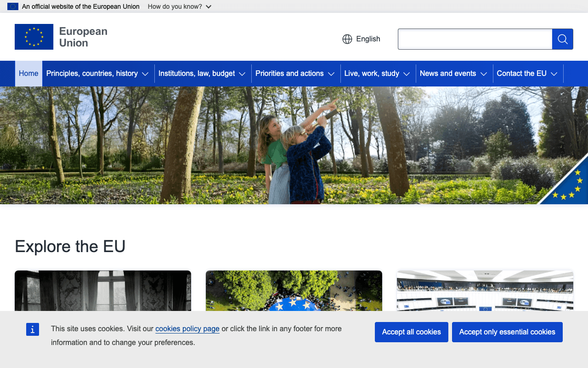The width and height of the screenshot is (588, 368).
Task: Accept only essential cookies
Action: (x=507, y=332)
